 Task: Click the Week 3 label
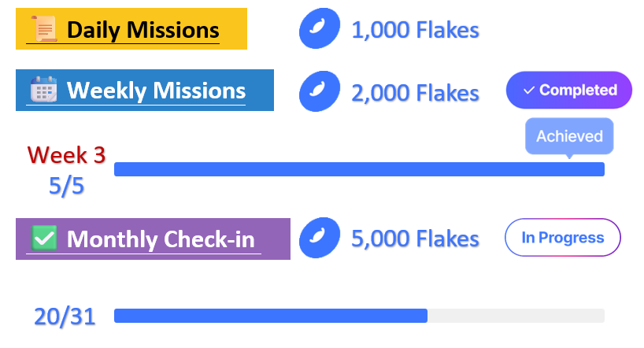click(66, 154)
